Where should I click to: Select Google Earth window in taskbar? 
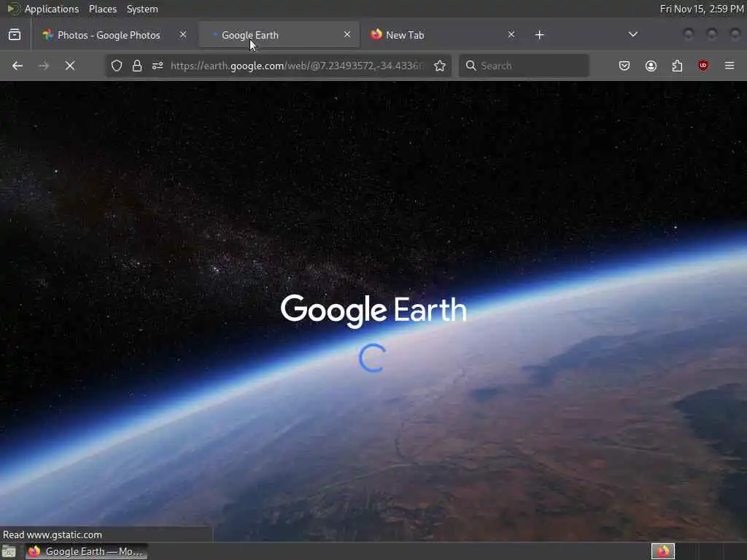click(x=87, y=551)
